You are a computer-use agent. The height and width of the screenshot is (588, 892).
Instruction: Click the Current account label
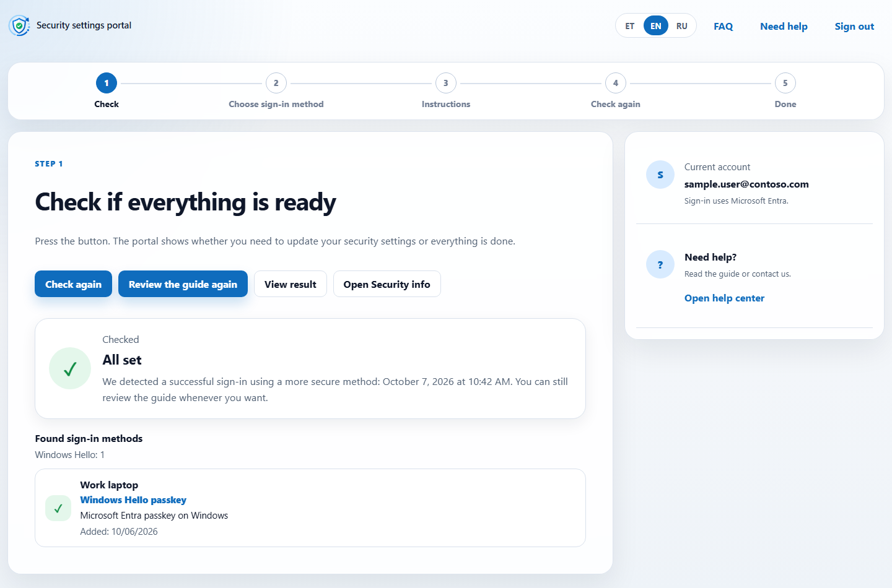pos(717,167)
